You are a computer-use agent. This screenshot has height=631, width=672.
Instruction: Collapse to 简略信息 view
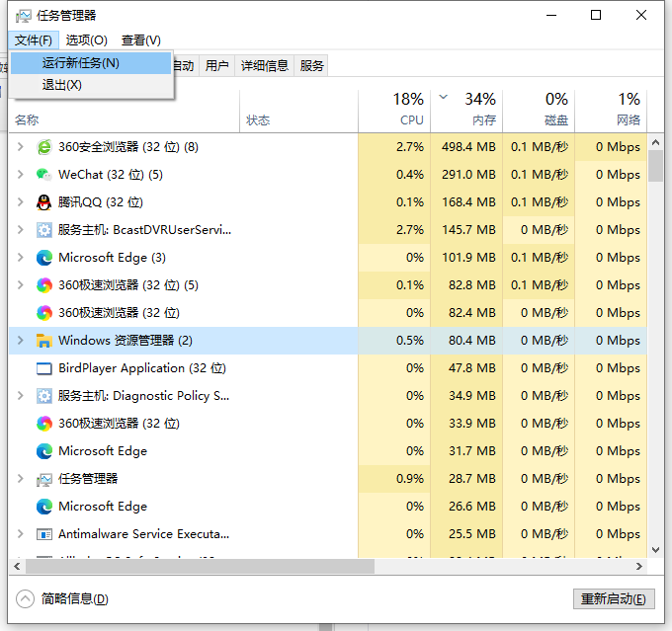click(x=65, y=599)
